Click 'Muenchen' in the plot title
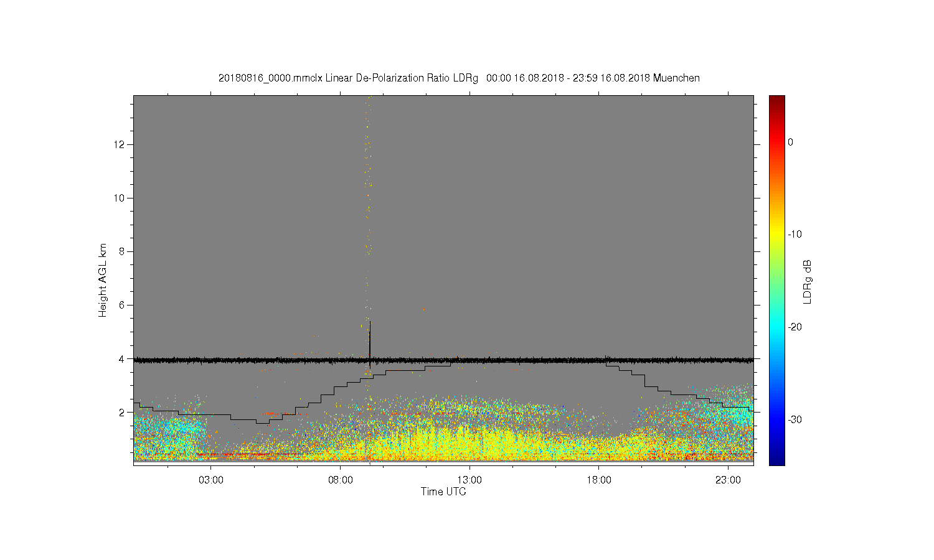Screen dimensions: 934x560 click(676, 78)
